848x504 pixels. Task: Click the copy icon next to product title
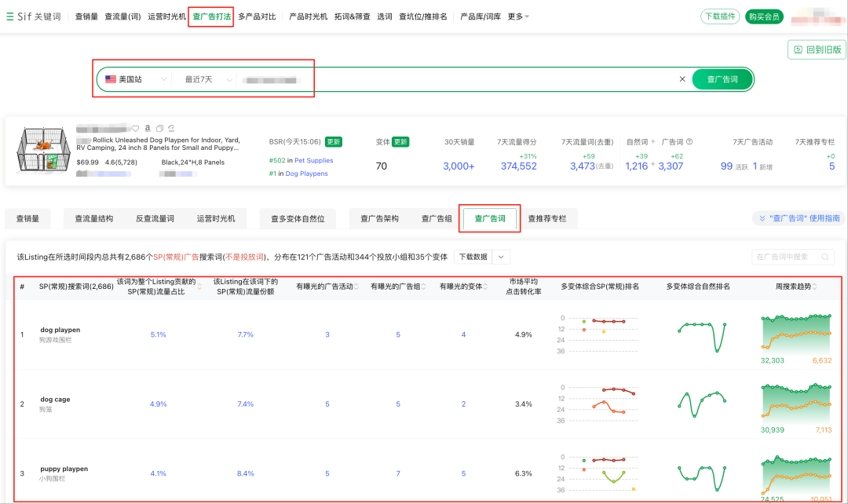tap(159, 129)
